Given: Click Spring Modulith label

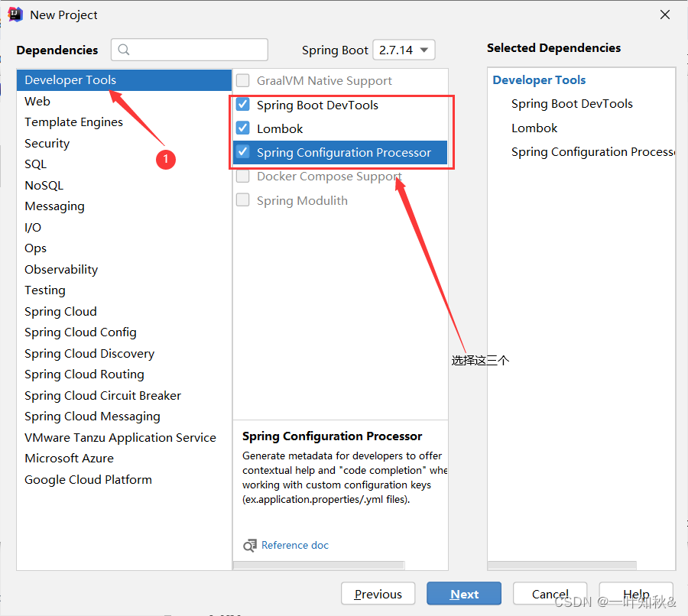Looking at the screenshot, I should (302, 200).
